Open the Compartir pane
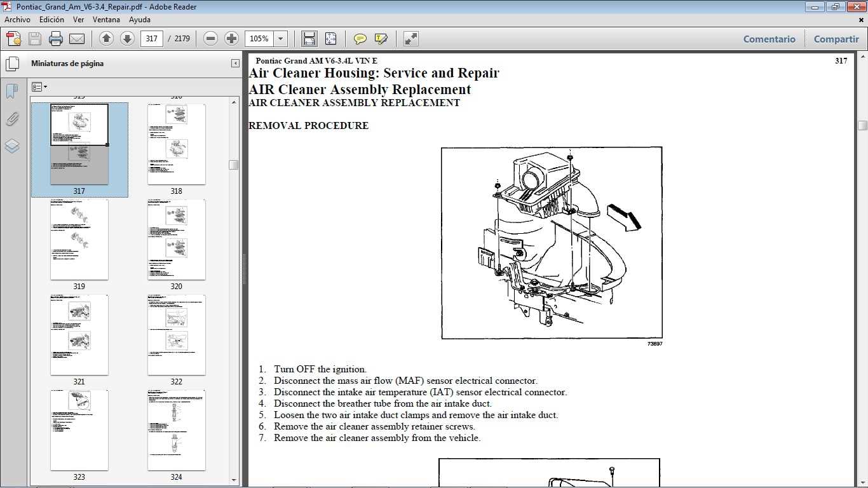The width and height of the screenshot is (868, 488). click(x=836, y=39)
